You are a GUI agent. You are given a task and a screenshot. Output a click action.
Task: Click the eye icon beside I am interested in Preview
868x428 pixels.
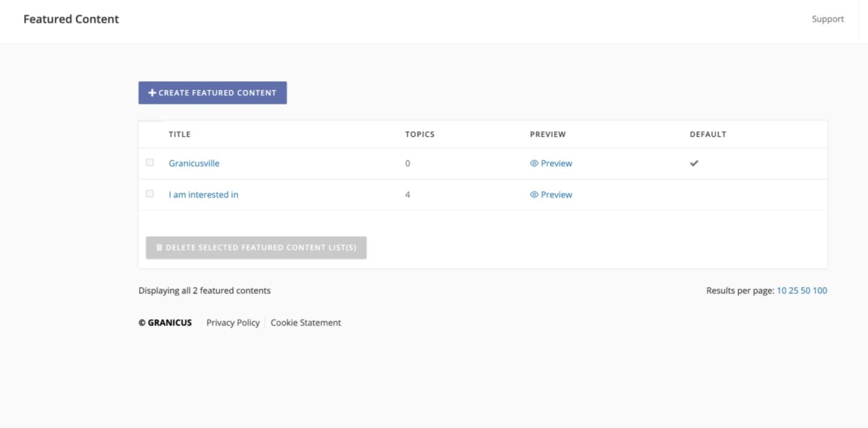pos(534,194)
